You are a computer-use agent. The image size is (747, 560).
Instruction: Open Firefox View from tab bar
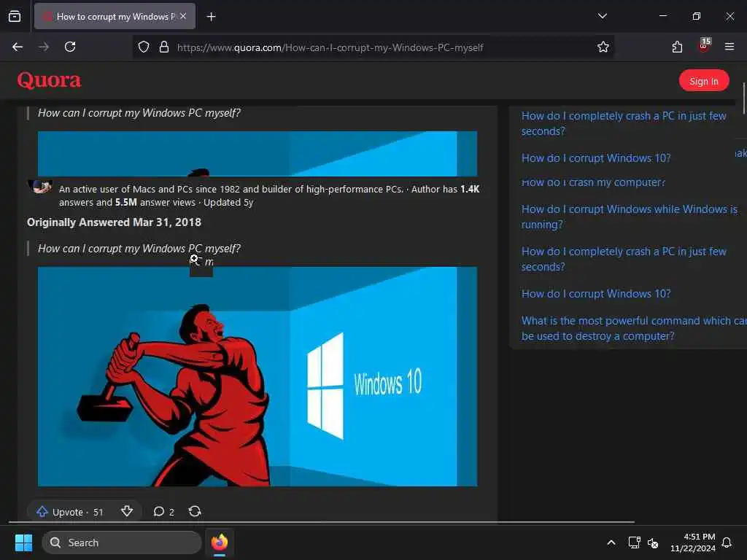pyautogui.click(x=15, y=17)
